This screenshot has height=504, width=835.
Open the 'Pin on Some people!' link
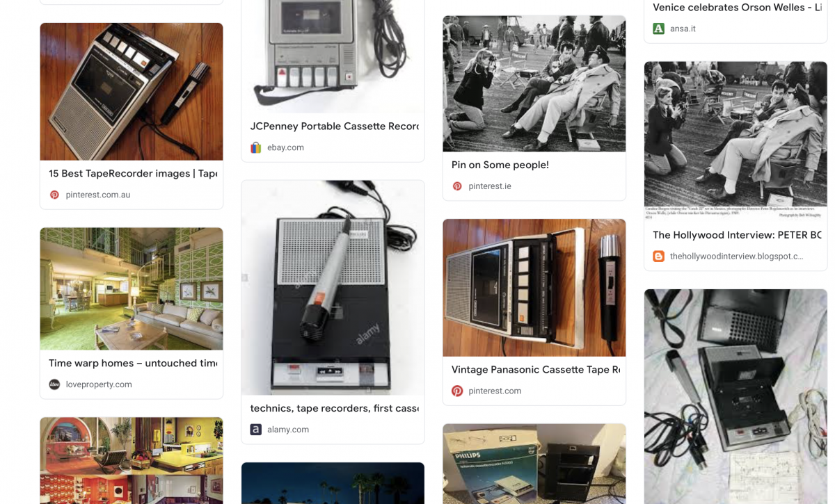(500, 165)
